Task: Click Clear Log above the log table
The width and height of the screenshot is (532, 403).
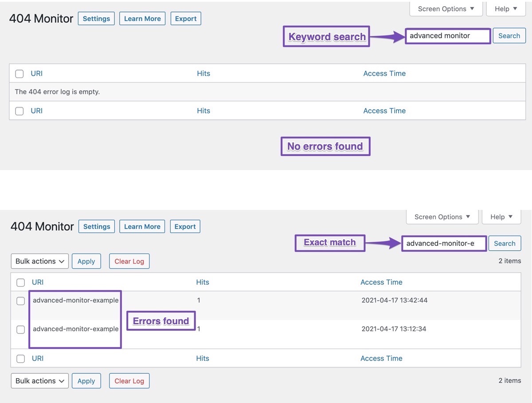Action: (129, 261)
